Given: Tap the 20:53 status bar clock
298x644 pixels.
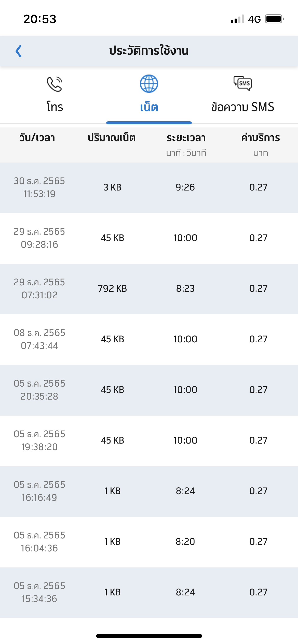Looking at the screenshot, I should [x=40, y=19].
